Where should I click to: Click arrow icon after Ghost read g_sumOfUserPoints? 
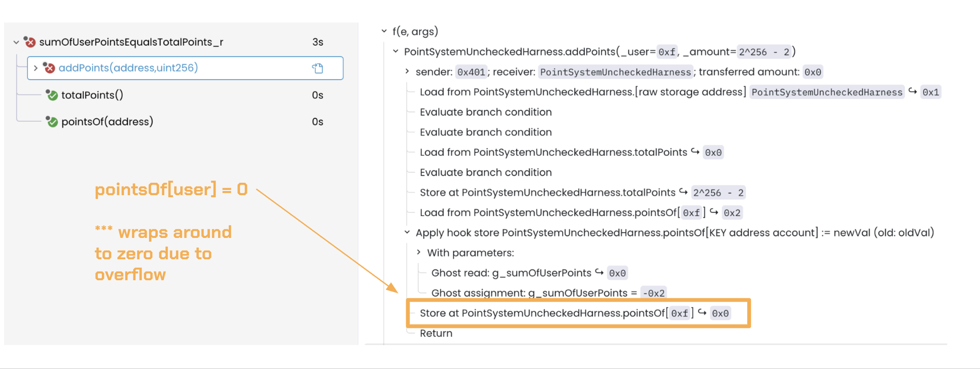(599, 273)
